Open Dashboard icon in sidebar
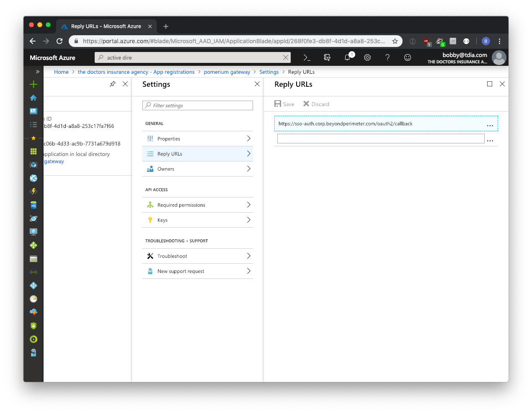Image resolution: width=532 pixels, height=413 pixels. point(34,111)
